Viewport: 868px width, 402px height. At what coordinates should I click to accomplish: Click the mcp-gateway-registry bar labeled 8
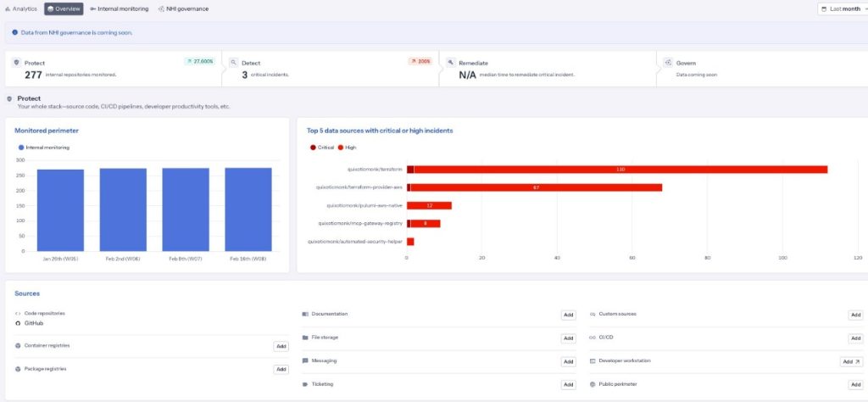[x=424, y=224]
